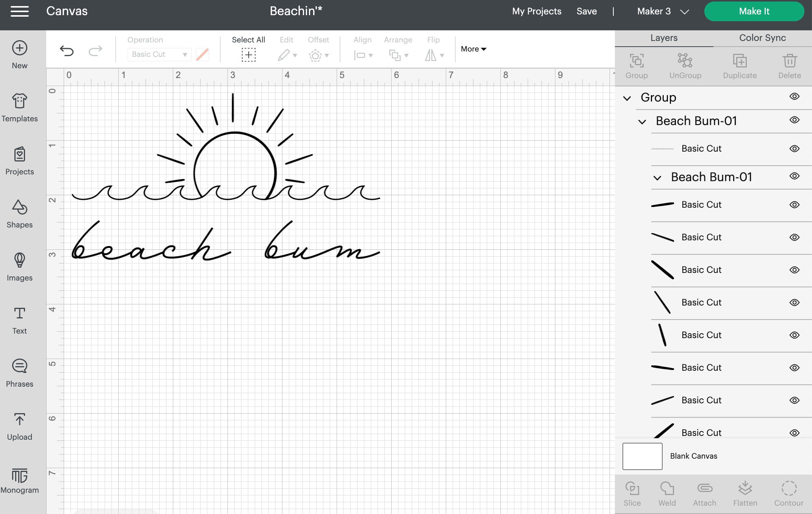Open the Upload tool
The height and width of the screenshot is (514, 812).
click(19, 426)
